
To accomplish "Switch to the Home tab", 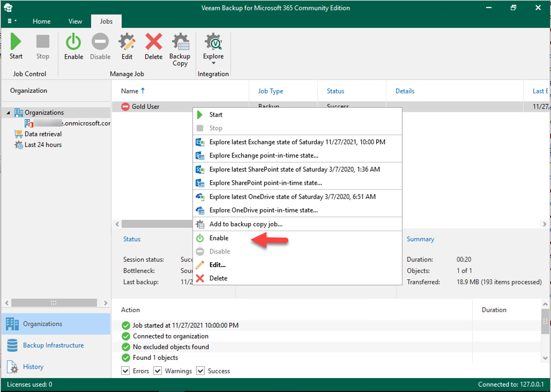I will pyautogui.click(x=41, y=21).
